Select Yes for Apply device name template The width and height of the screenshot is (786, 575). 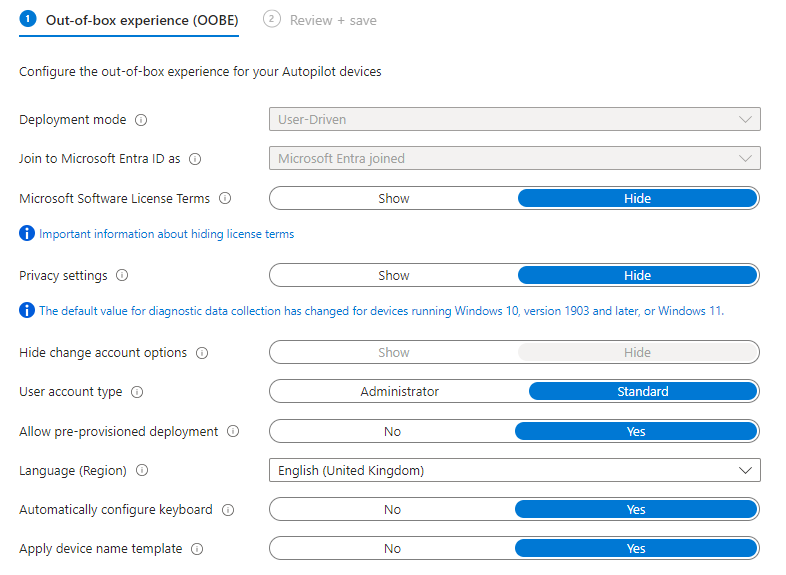tap(636, 549)
